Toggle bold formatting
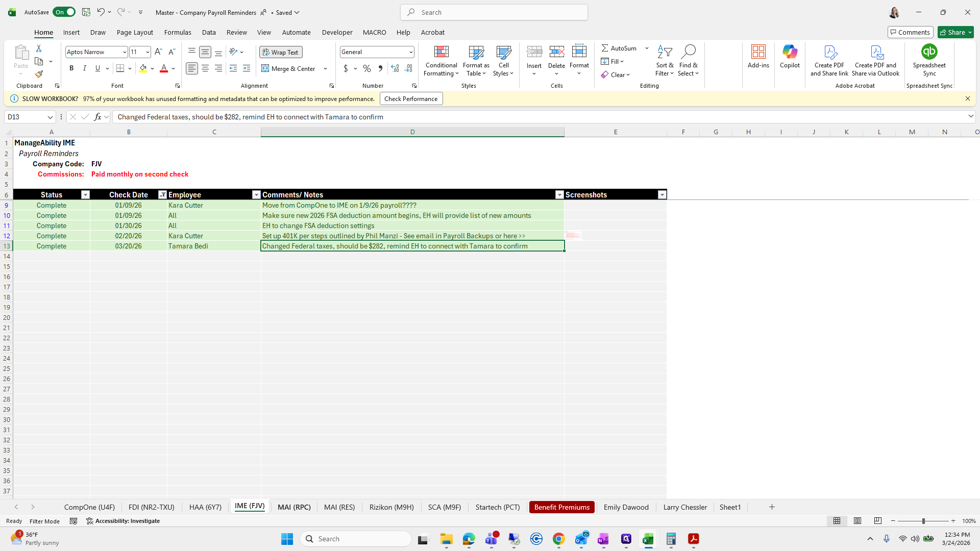 71,68
